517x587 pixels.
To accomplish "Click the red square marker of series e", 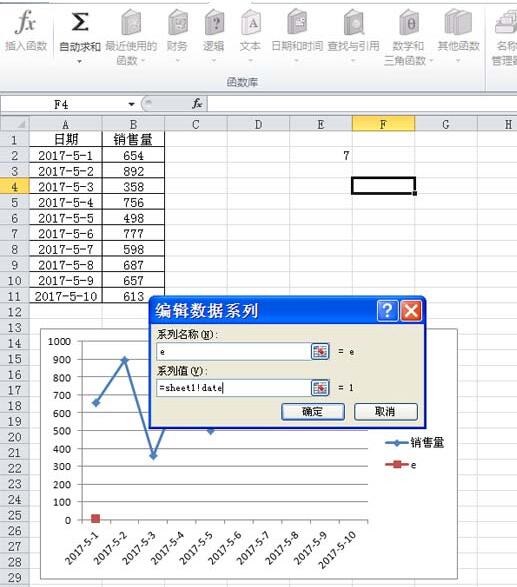I will coord(95,518).
